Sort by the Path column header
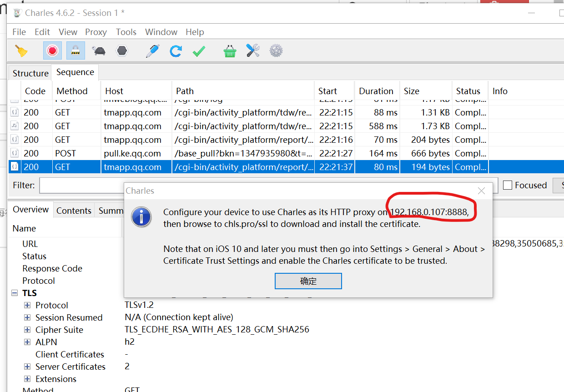The image size is (564, 392). (243, 91)
